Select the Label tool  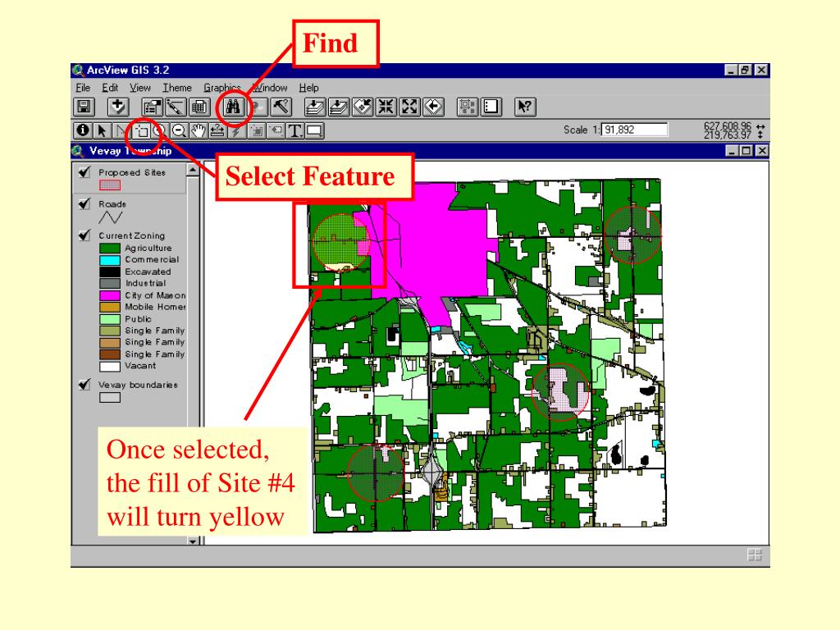click(276, 130)
